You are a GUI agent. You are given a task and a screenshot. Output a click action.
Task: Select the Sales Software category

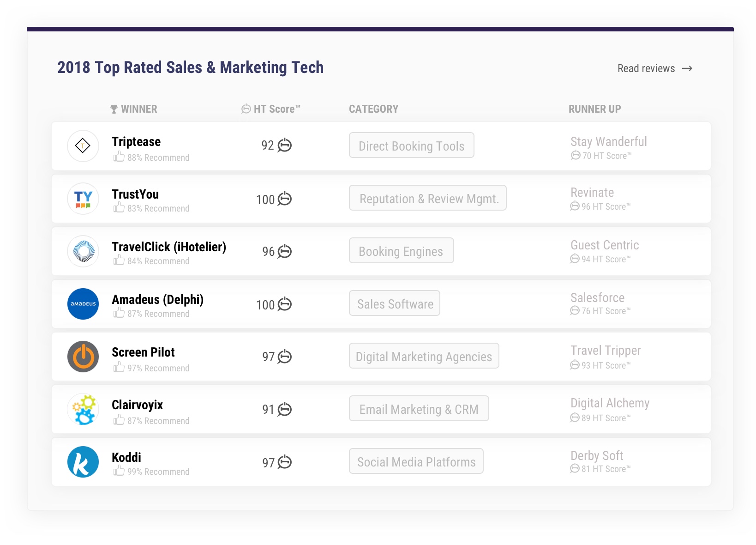(395, 303)
